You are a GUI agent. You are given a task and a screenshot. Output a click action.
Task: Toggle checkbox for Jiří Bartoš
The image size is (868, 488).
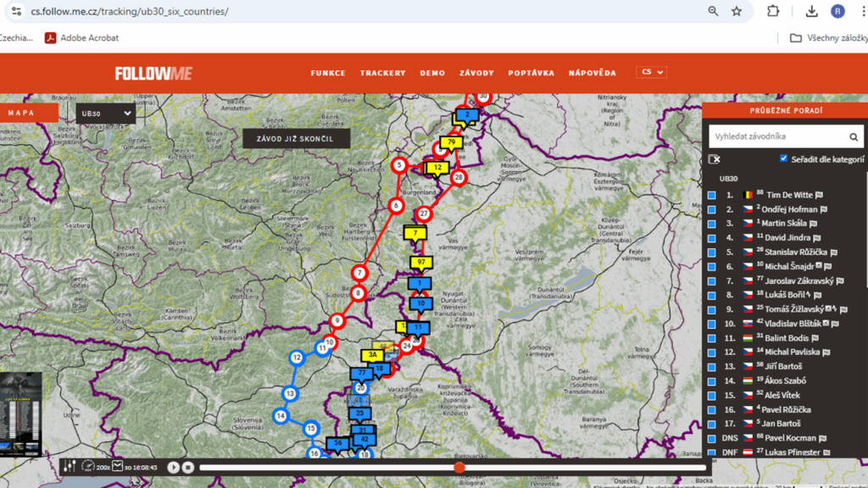click(x=712, y=367)
